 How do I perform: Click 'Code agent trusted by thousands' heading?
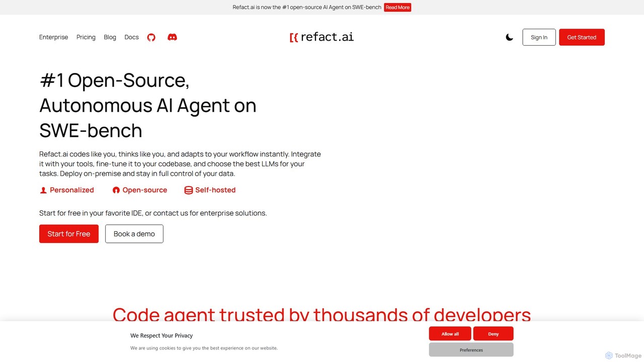[321, 314]
